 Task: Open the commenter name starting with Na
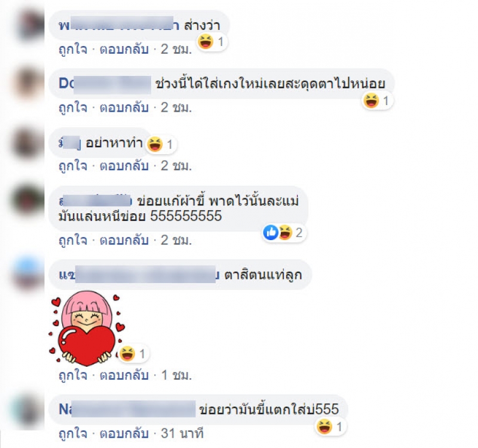point(127,409)
